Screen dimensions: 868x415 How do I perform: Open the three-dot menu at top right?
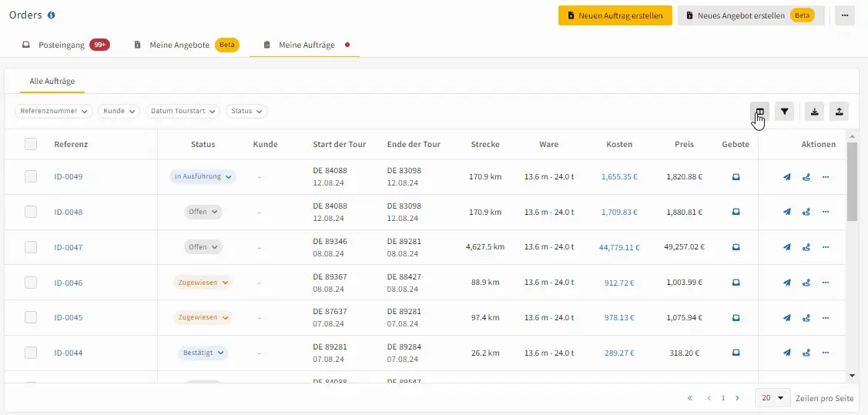[845, 15]
